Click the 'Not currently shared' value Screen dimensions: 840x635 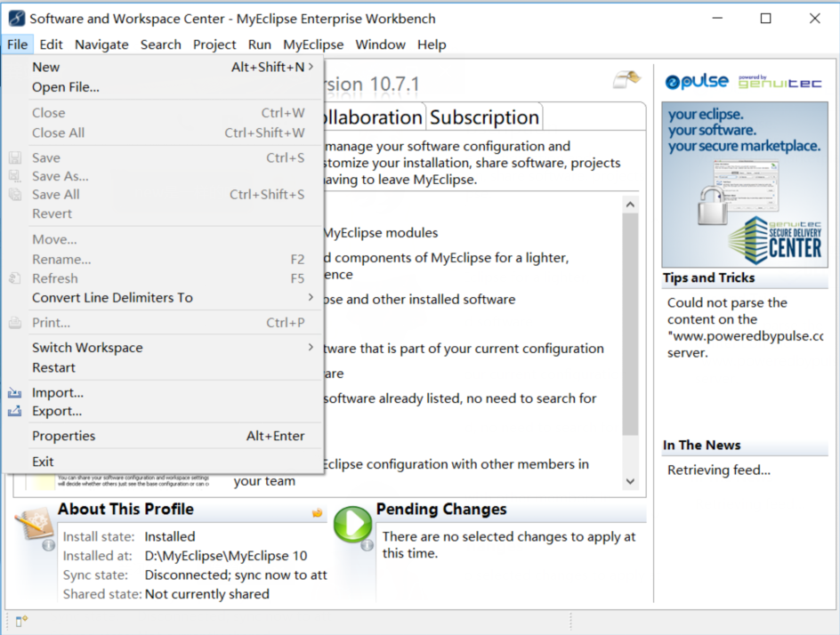click(207, 594)
